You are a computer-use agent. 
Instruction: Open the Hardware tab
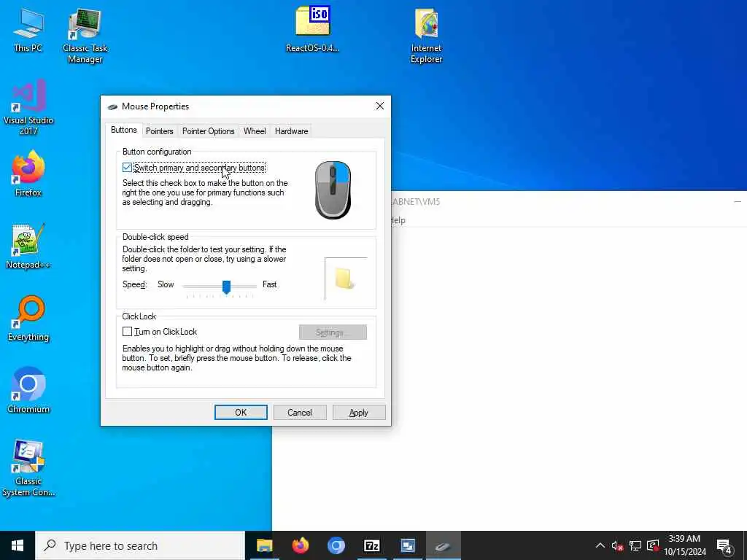click(x=291, y=131)
